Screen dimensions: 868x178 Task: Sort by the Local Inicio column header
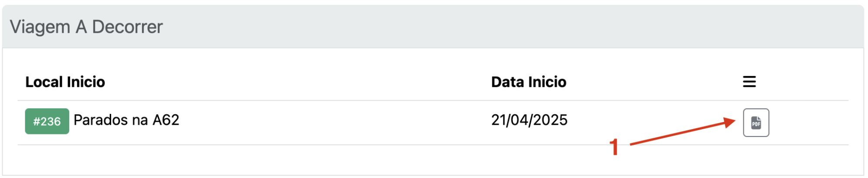[x=65, y=82]
